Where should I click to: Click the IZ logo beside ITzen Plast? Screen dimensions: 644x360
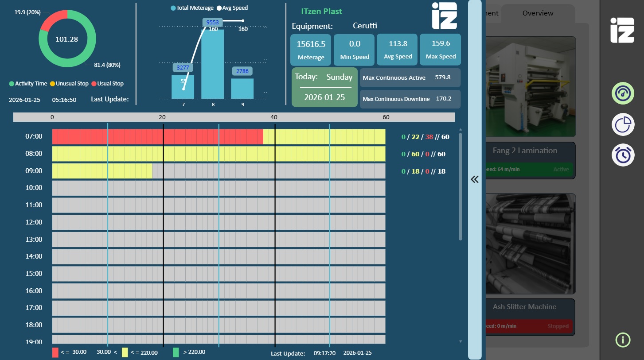coord(444,16)
